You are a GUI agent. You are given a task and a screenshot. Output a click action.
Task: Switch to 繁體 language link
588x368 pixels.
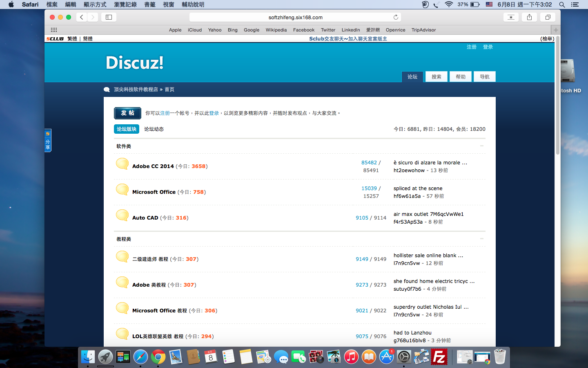point(72,39)
